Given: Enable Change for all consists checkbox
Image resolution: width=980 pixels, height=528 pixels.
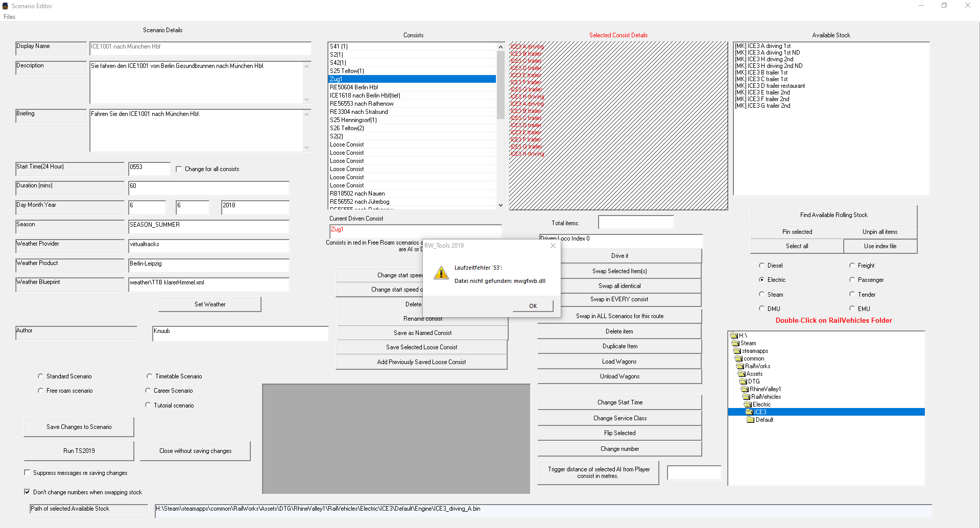Looking at the screenshot, I should 179,169.
